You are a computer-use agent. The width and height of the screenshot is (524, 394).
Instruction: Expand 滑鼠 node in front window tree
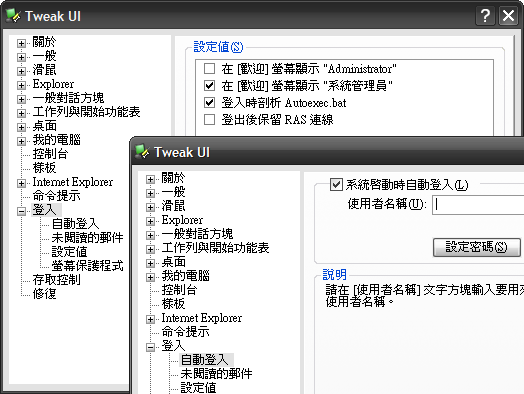click(150, 208)
